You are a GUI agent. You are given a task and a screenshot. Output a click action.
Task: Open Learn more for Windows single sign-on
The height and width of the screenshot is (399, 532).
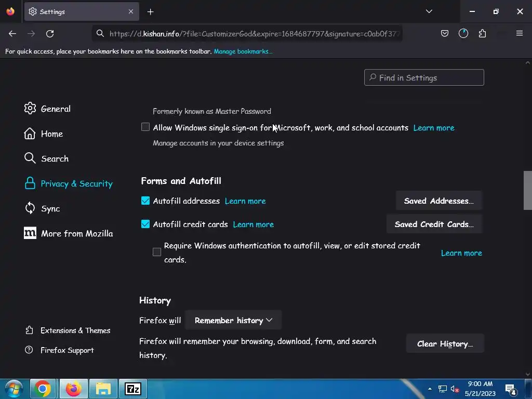click(434, 128)
